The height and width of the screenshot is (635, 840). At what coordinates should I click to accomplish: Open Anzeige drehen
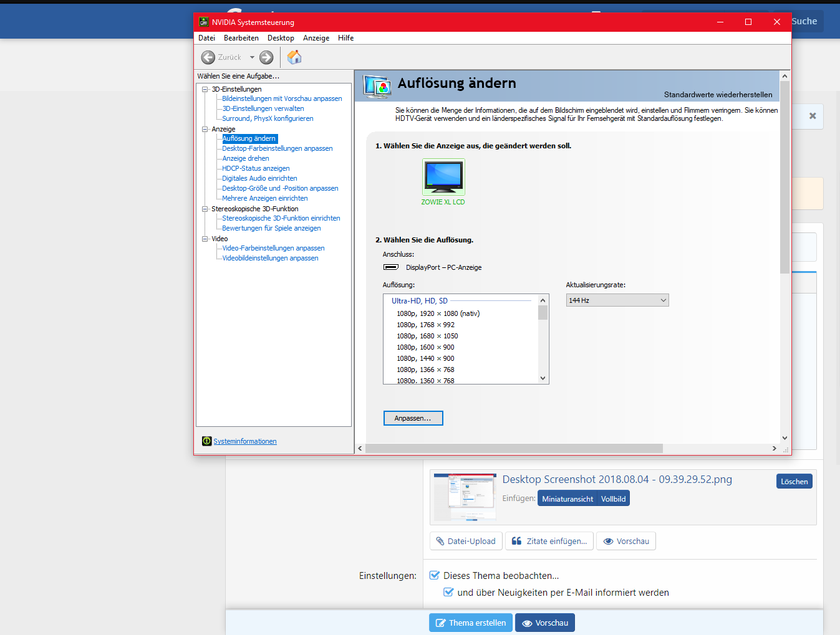click(246, 158)
